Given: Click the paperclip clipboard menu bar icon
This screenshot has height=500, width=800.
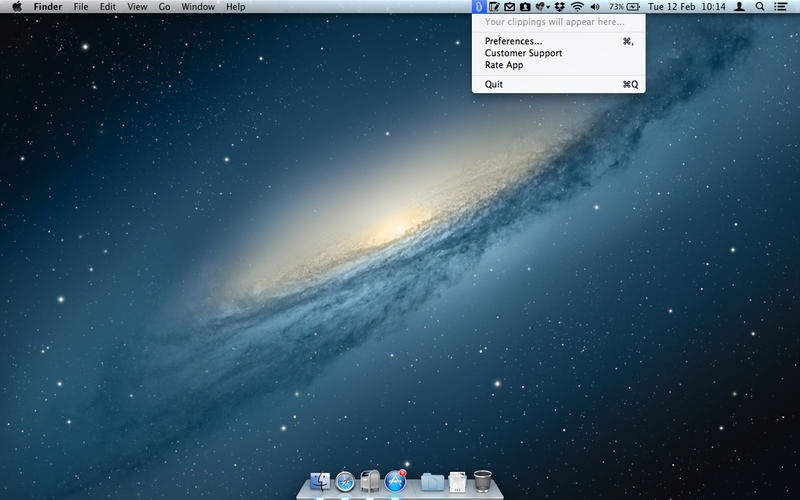Looking at the screenshot, I should click(479, 7).
